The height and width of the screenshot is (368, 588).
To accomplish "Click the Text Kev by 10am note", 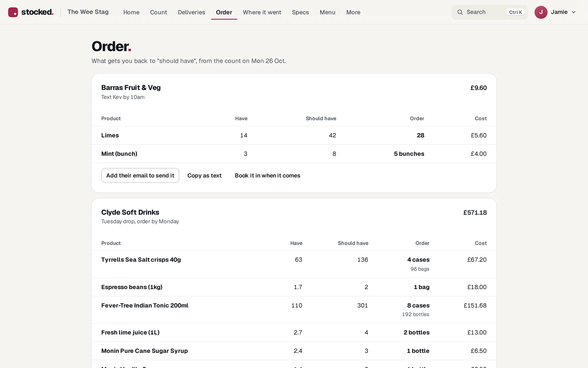I will click(123, 97).
